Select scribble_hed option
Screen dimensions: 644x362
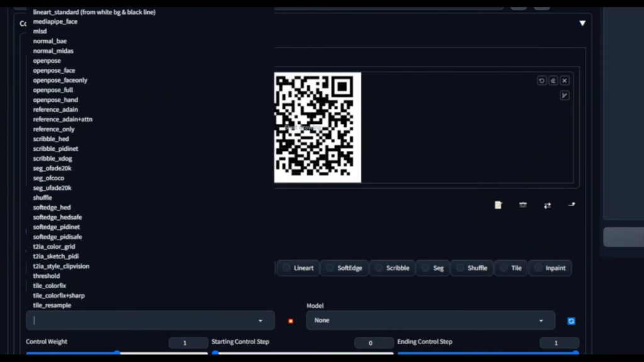51,139
